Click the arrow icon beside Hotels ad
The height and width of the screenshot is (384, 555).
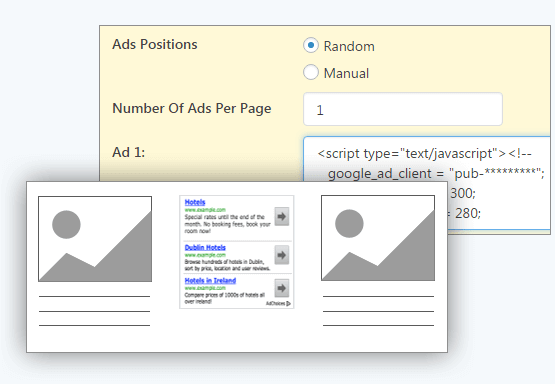[282, 216]
